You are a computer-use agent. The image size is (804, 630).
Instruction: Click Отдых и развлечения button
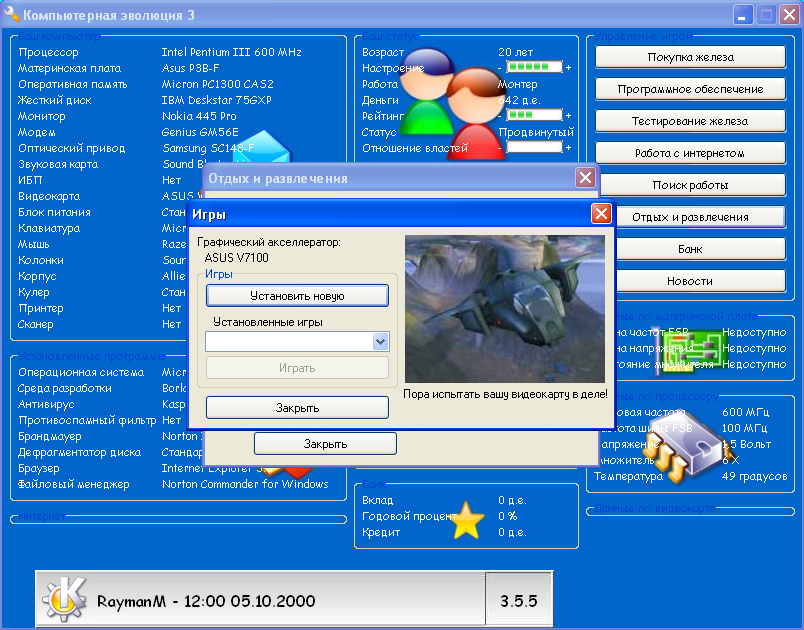coord(700,217)
